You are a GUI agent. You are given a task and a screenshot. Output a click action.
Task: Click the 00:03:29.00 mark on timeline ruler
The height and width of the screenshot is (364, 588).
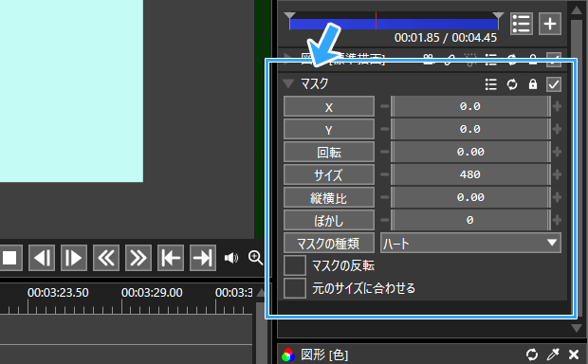(x=152, y=292)
